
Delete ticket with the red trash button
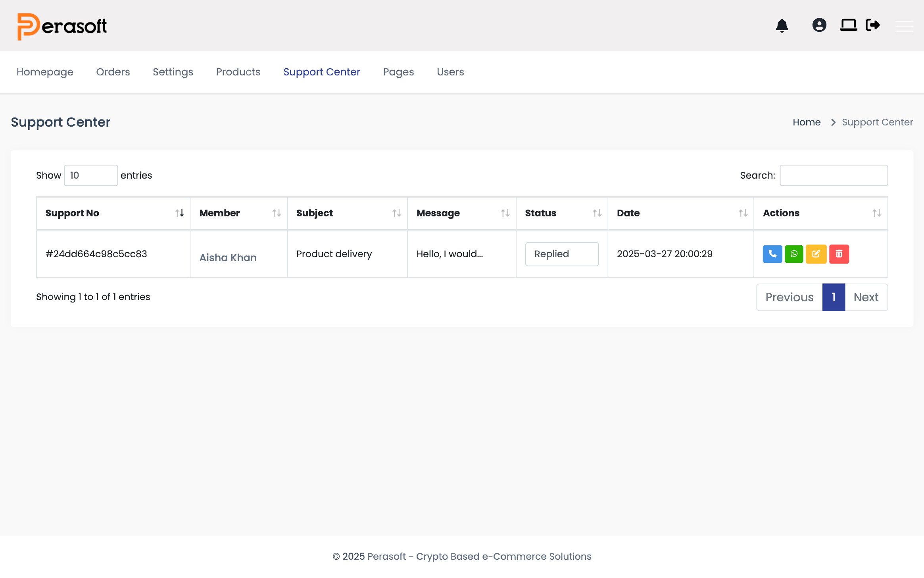click(839, 254)
